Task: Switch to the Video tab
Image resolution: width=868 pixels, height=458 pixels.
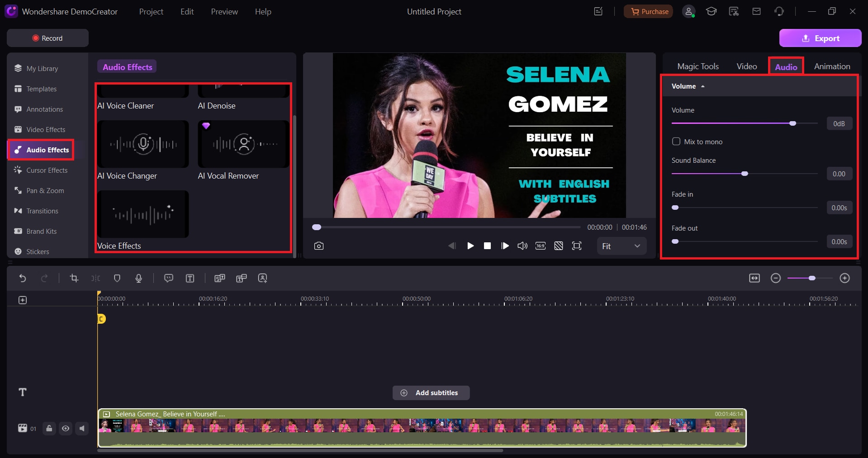Action: [x=747, y=66]
